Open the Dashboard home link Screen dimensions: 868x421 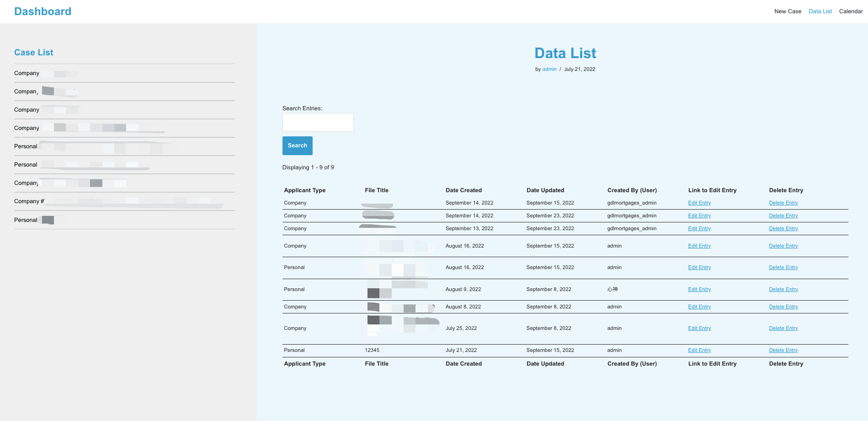click(x=43, y=11)
